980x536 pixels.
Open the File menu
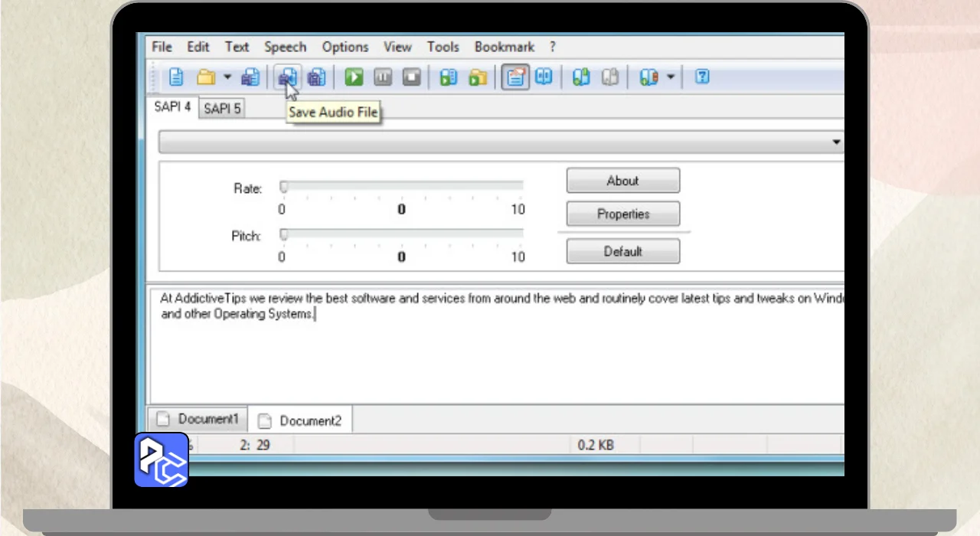[162, 47]
